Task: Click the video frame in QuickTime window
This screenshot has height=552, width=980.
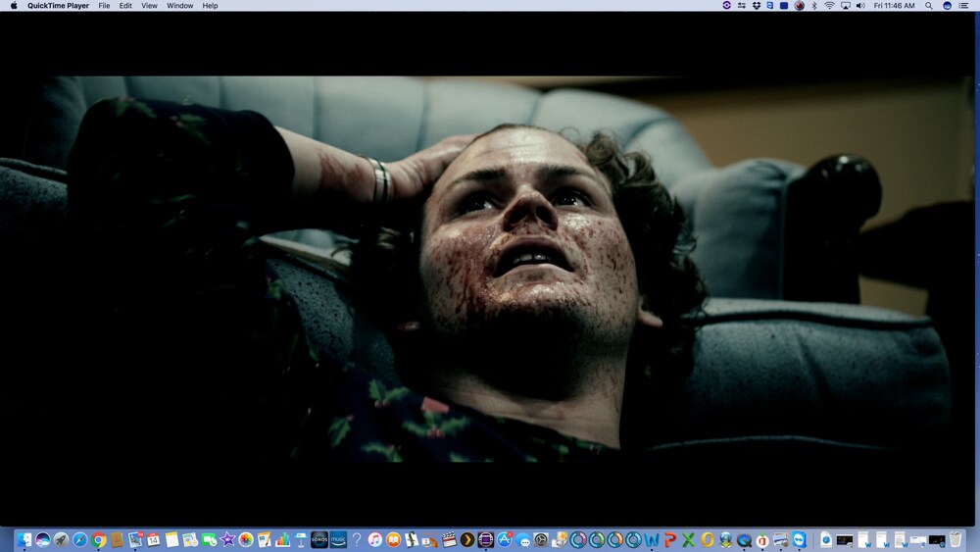Action: [x=487, y=269]
